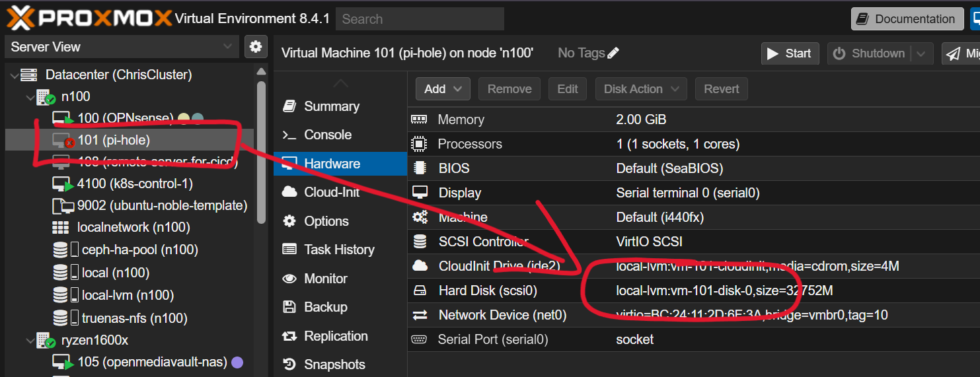Click the Datacenter server icon
Image resolution: width=980 pixels, height=377 pixels.
pos(30,75)
